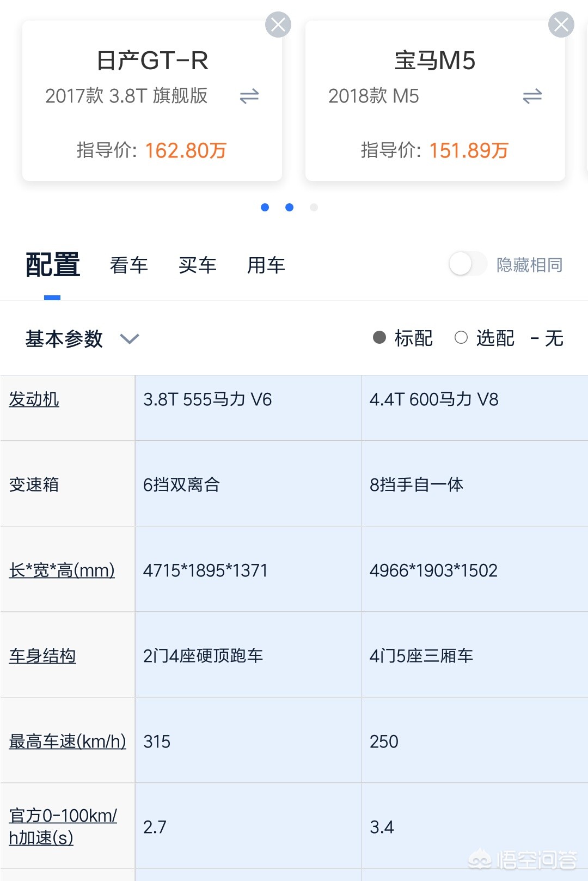The height and width of the screenshot is (881, 588).
Task: Click the 3.8T 555马力 V6 cell
Action: tap(248, 408)
